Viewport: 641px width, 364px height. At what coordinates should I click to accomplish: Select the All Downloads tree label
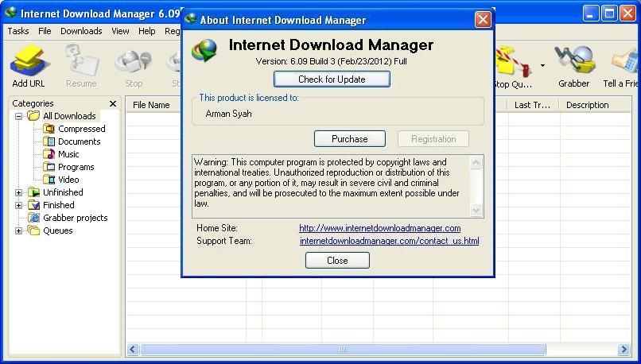tap(69, 116)
